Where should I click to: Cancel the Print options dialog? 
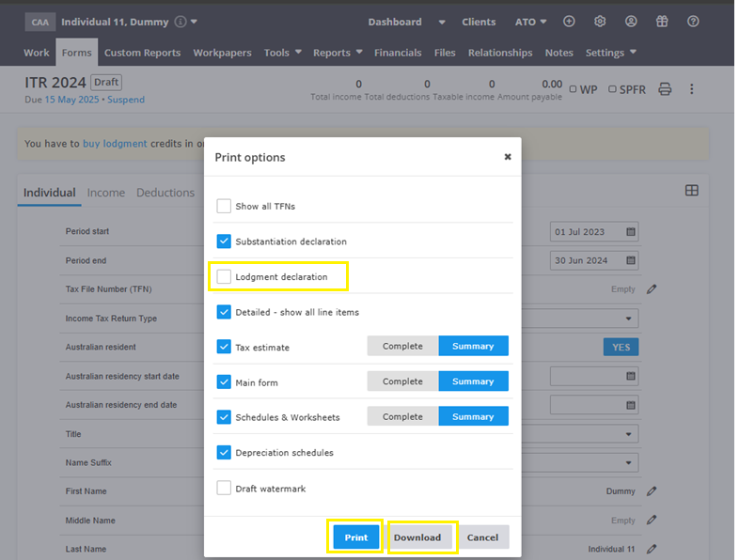(482, 537)
